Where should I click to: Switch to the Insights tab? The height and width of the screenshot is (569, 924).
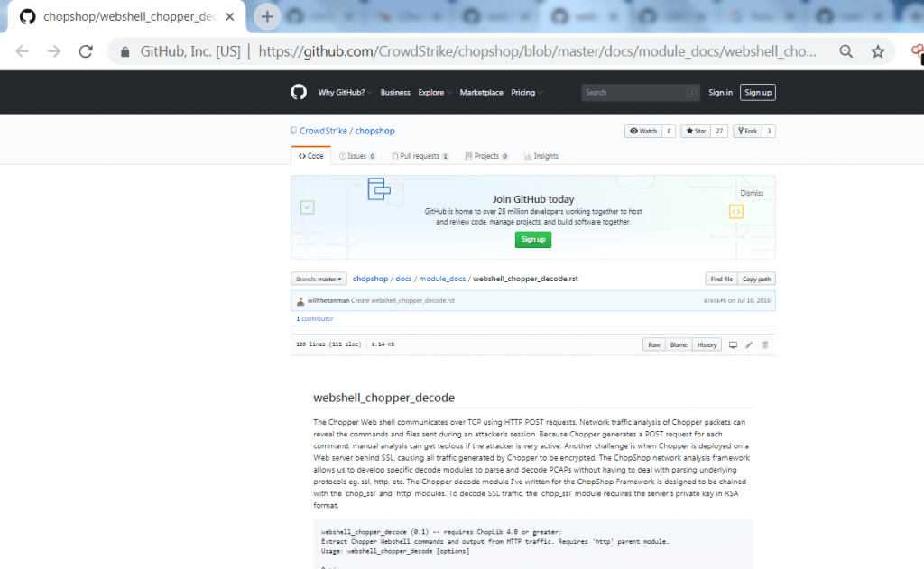pos(541,156)
